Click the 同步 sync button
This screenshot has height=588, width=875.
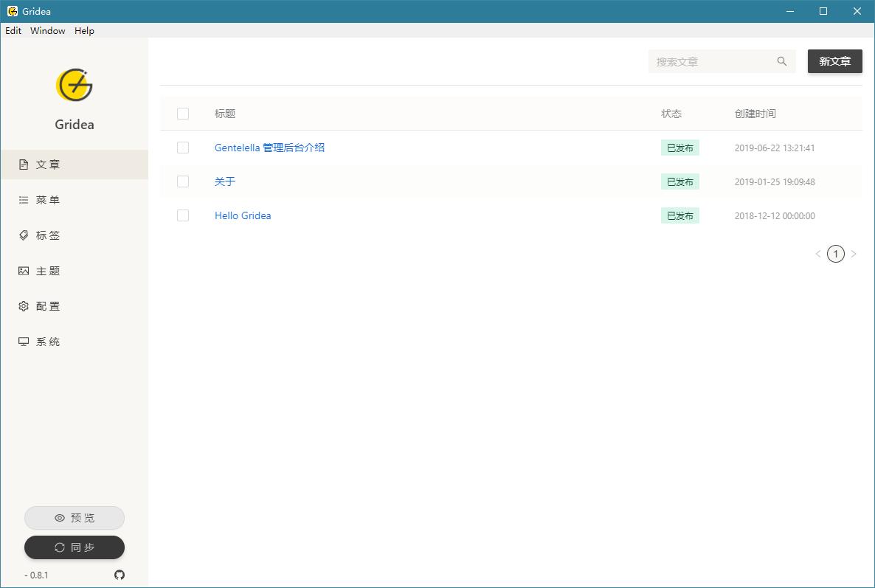coord(75,547)
